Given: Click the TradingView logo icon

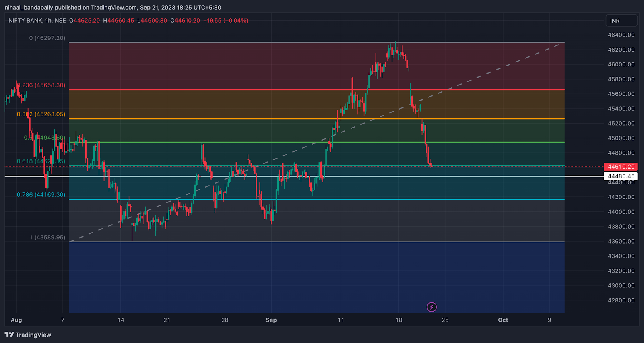Looking at the screenshot, I should coord(9,335).
